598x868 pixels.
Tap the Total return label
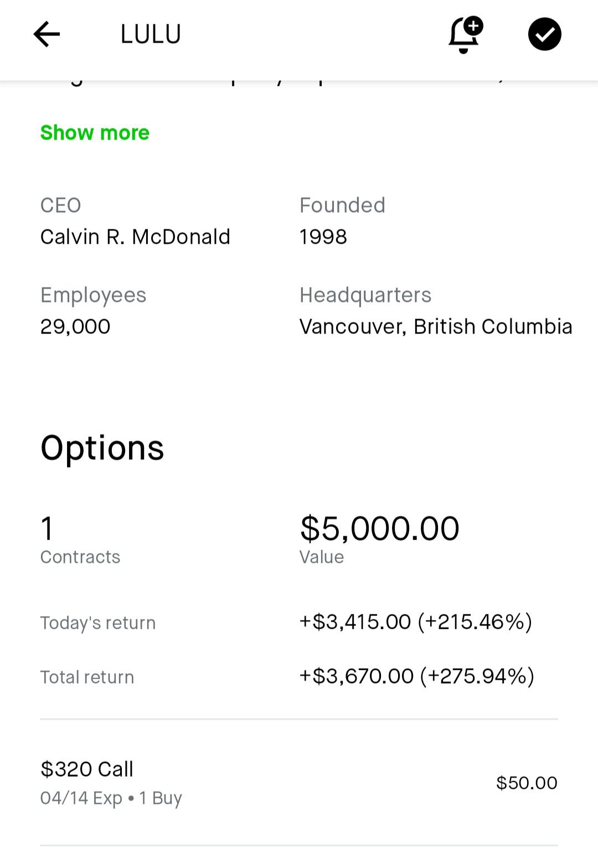[87, 677]
